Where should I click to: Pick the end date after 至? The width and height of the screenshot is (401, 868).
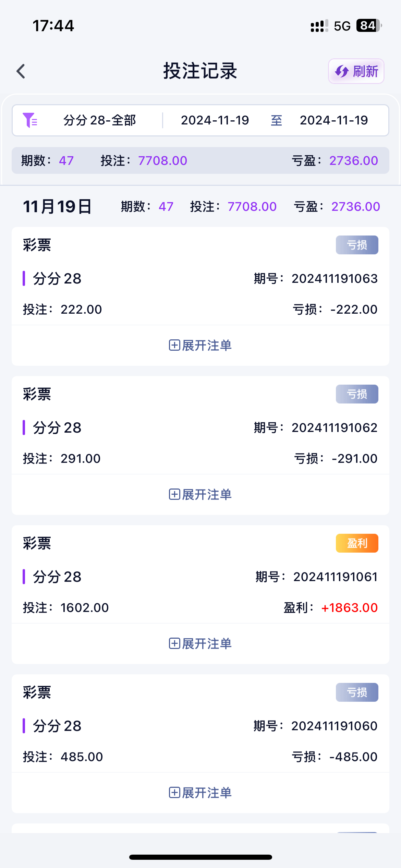coord(333,120)
